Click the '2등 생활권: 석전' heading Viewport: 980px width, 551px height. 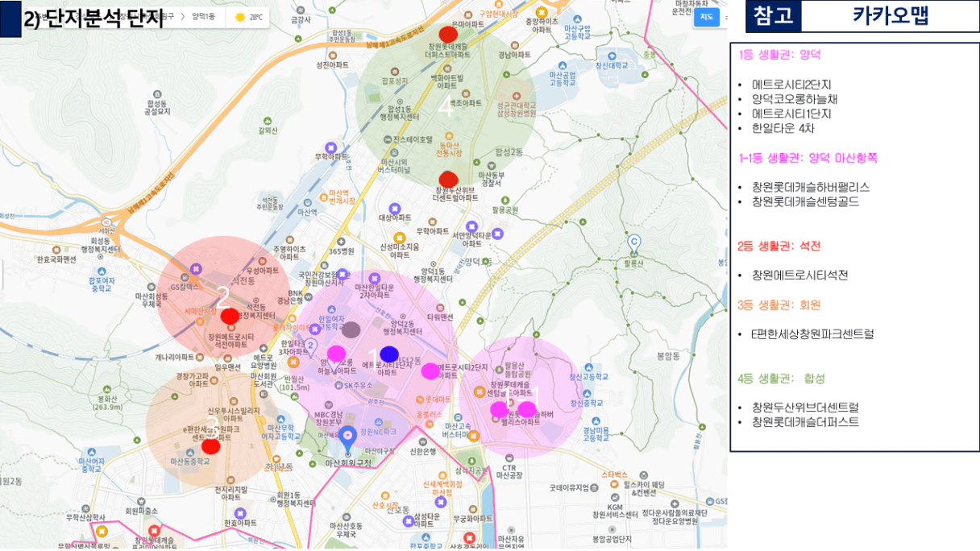[779, 246]
